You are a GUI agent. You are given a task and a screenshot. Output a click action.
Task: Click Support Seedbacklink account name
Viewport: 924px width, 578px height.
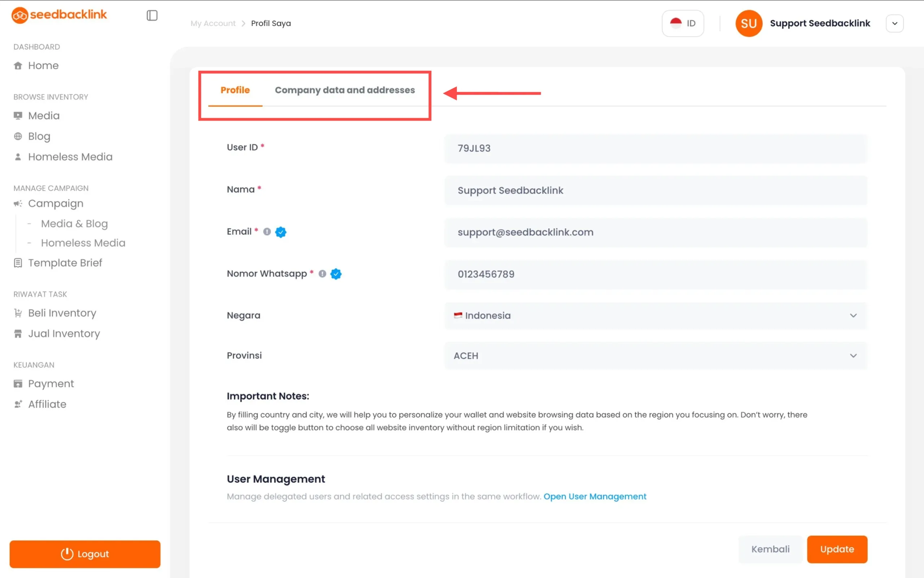[820, 23]
